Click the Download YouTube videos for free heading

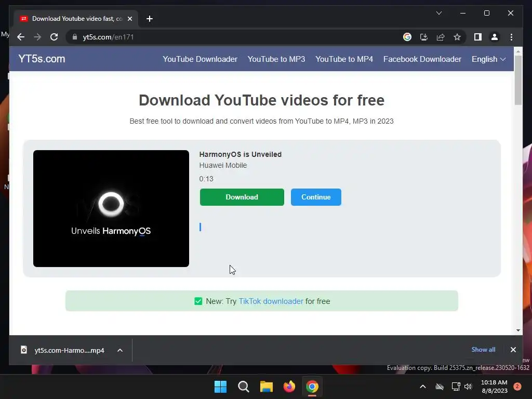click(262, 100)
